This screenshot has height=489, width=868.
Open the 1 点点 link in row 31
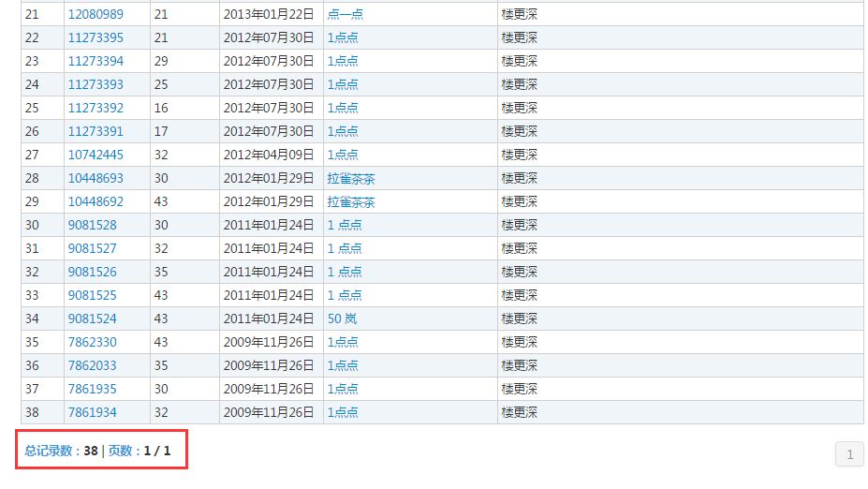[x=345, y=248]
